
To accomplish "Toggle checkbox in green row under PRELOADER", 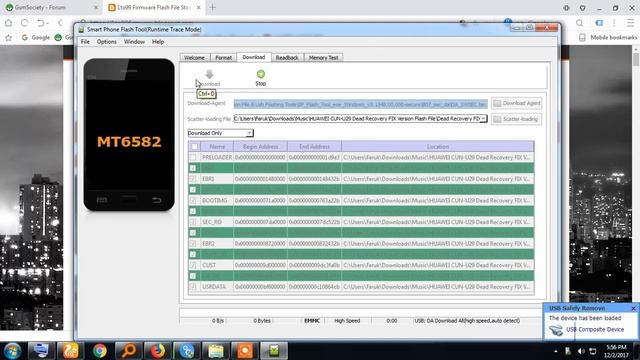I will pos(193,168).
